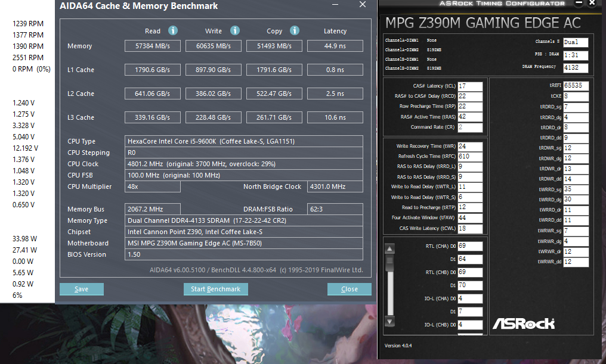606x364 pixels.
Task: Click the info icon next to Copy
Action: click(x=294, y=31)
